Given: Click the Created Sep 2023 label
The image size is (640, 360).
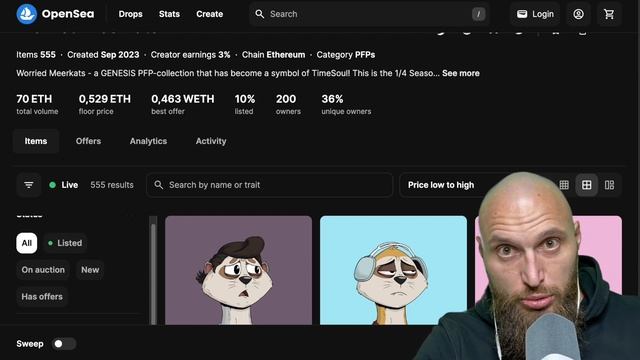Looking at the screenshot, I should pos(103,55).
